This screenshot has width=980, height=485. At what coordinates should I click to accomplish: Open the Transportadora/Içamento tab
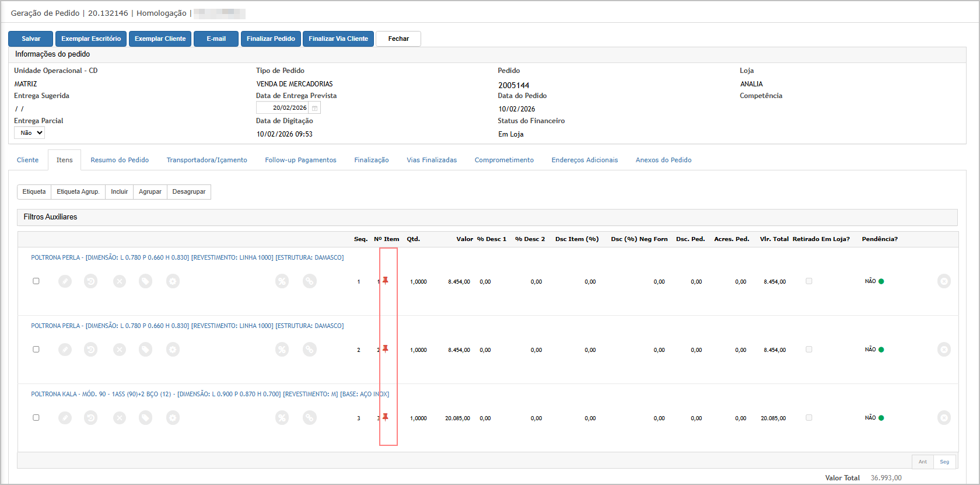point(206,160)
